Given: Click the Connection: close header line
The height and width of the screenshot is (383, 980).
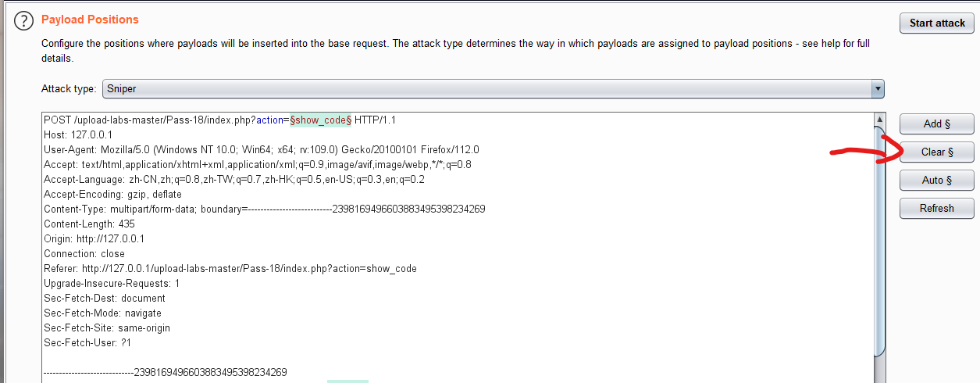Looking at the screenshot, I should (x=84, y=254).
